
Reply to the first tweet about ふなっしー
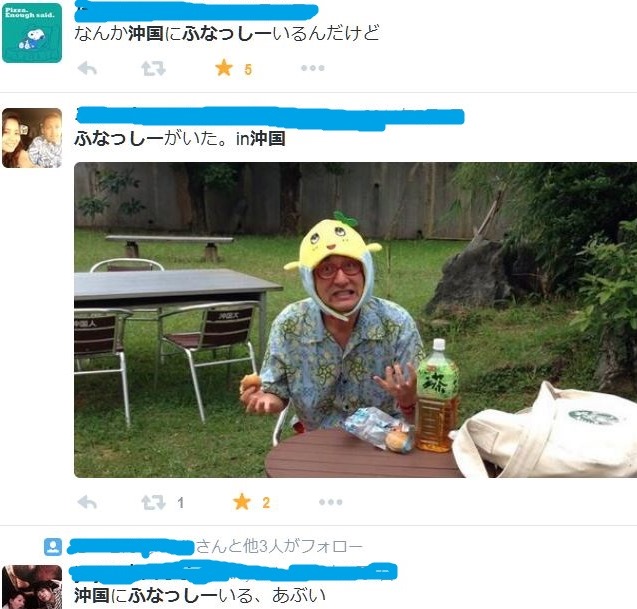[x=87, y=68]
